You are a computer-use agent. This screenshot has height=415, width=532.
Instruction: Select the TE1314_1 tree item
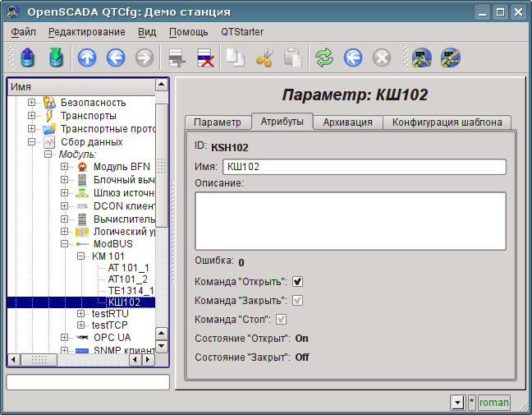131,290
